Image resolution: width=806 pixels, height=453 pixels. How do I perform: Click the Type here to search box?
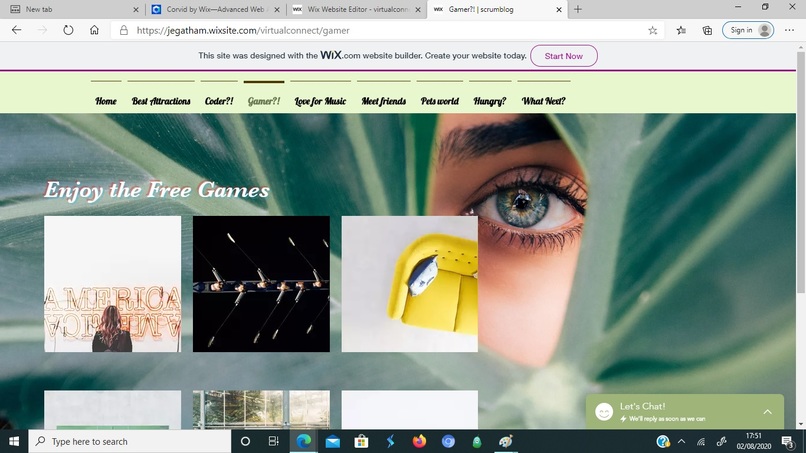tap(130, 442)
